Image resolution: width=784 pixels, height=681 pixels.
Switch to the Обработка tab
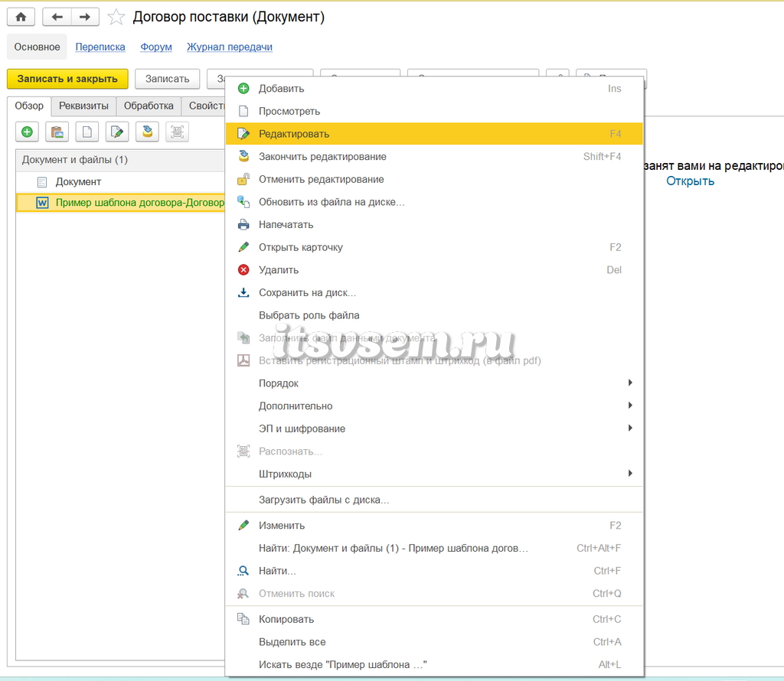(149, 106)
